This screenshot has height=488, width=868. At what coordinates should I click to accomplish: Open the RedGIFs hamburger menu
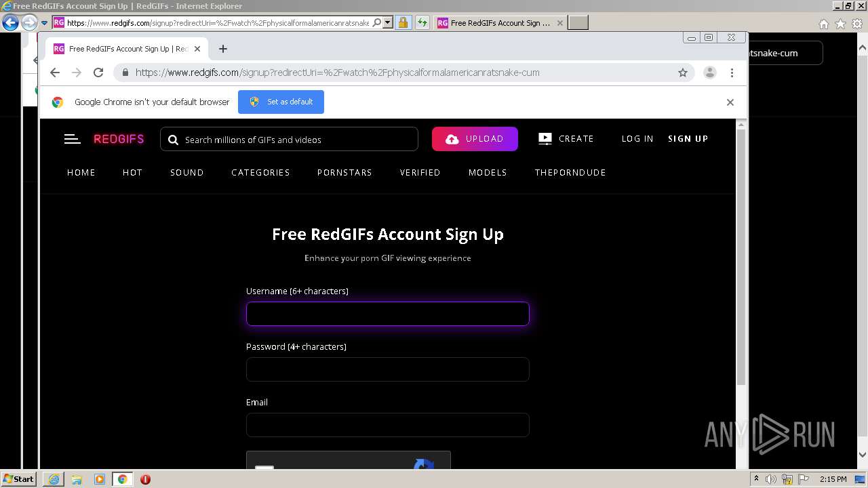[x=73, y=139]
